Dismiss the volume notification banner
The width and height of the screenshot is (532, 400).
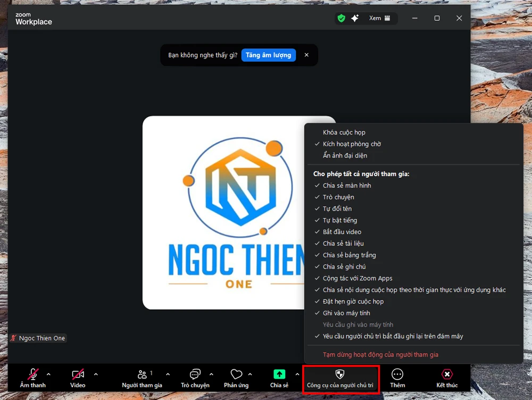click(306, 55)
